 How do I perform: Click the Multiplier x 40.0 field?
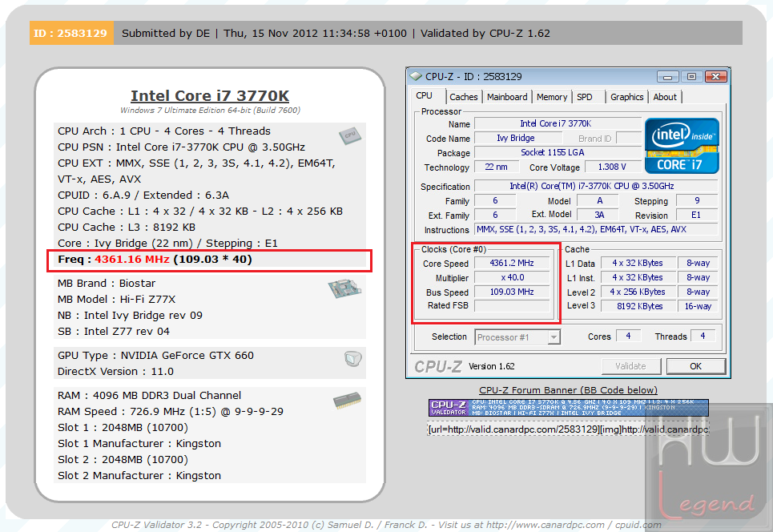[512, 277]
